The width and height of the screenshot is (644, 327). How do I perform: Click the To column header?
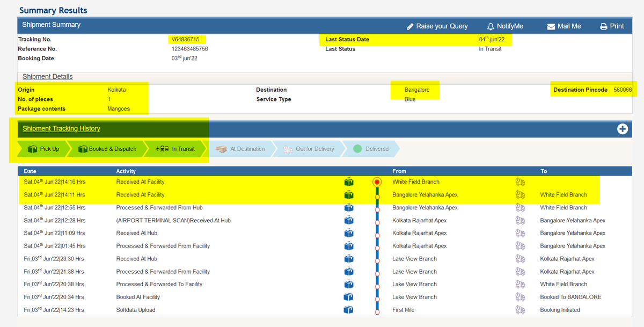[544, 171]
